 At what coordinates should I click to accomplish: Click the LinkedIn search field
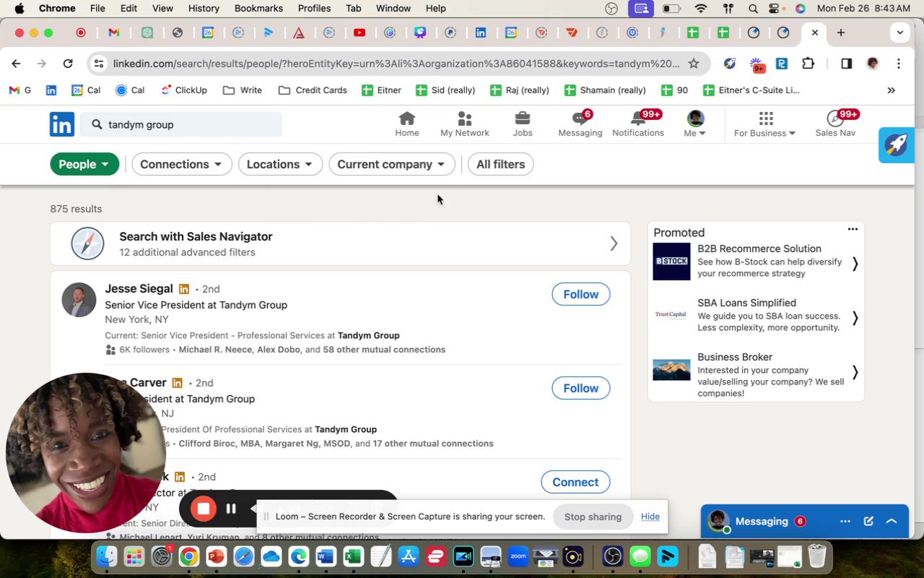click(180, 124)
